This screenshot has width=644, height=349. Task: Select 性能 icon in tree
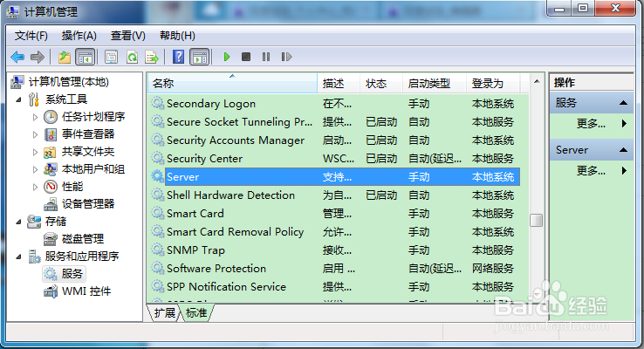pos(51,187)
